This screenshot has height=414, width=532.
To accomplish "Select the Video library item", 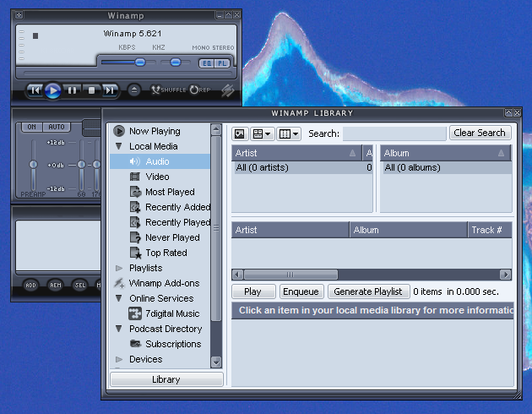I will pos(157,177).
